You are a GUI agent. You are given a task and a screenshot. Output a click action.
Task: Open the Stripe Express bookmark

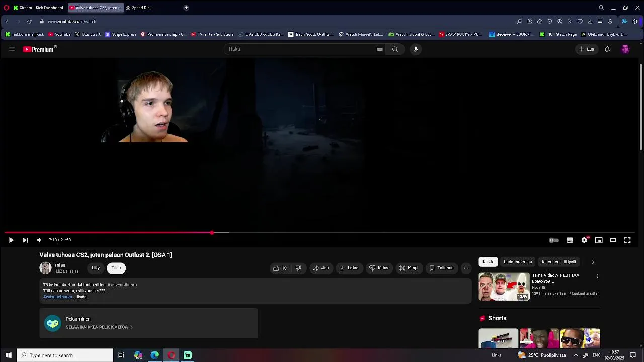[120, 35]
